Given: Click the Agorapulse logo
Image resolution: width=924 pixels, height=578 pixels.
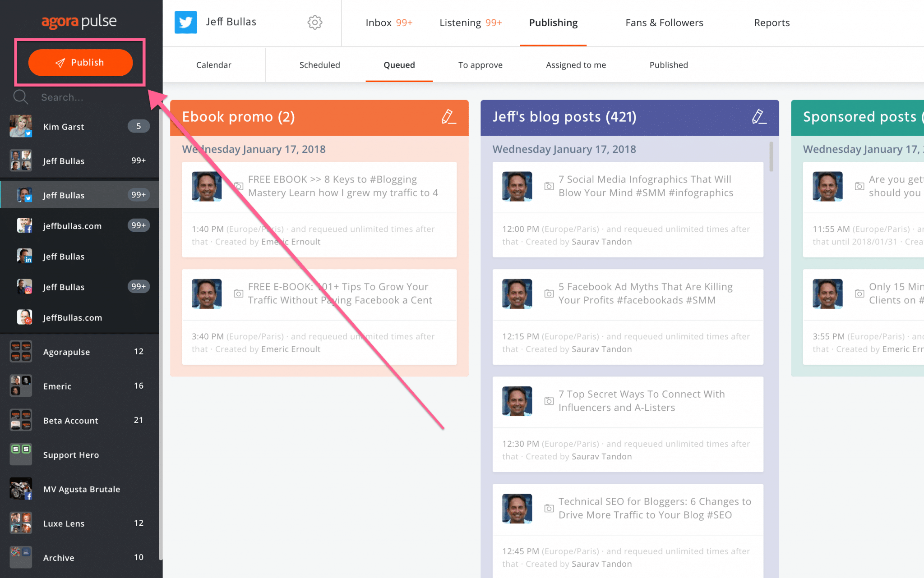Looking at the screenshot, I should tap(79, 21).
